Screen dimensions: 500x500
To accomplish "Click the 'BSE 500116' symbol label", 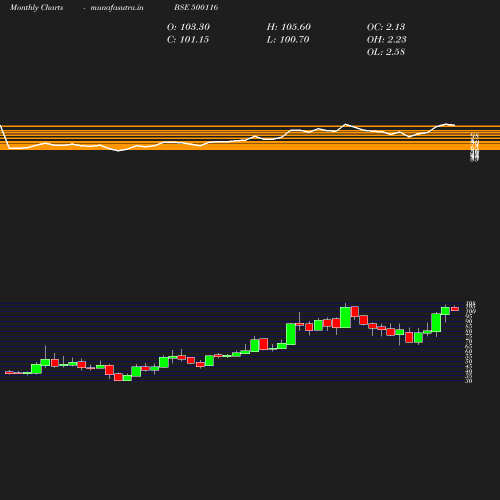I will pyautogui.click(x=196, y=7).
